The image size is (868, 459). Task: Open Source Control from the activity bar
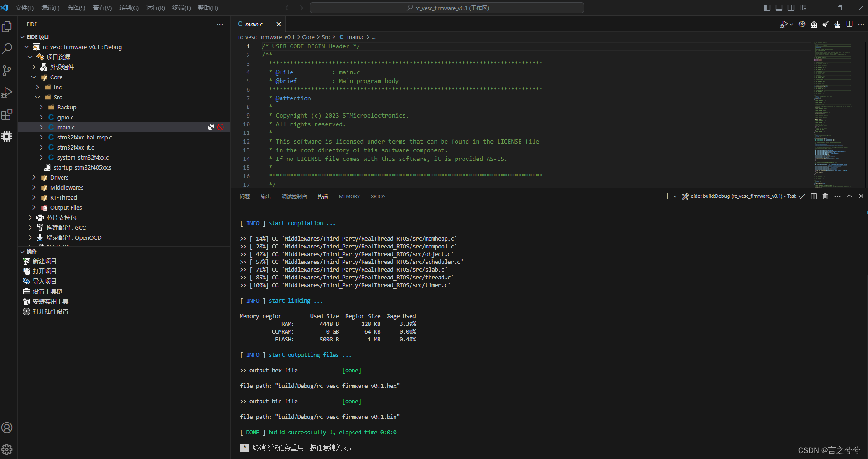coord(7,70)
